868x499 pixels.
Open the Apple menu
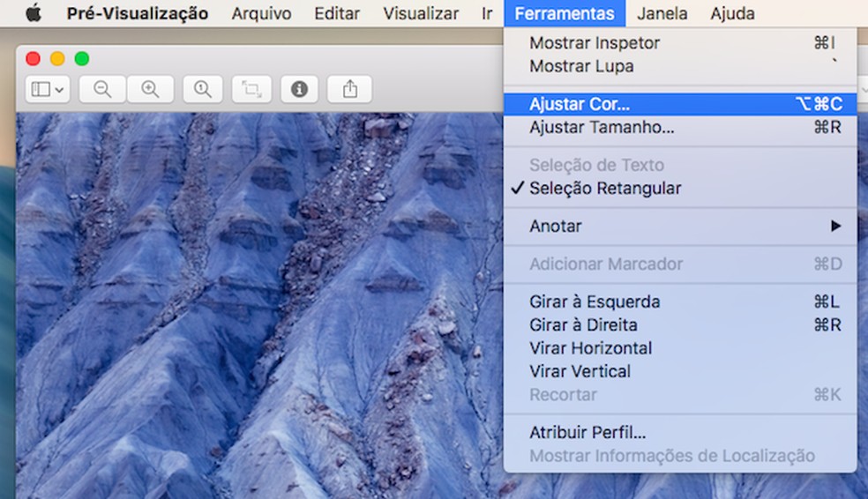pyautogui.click(x=34, y=12)
